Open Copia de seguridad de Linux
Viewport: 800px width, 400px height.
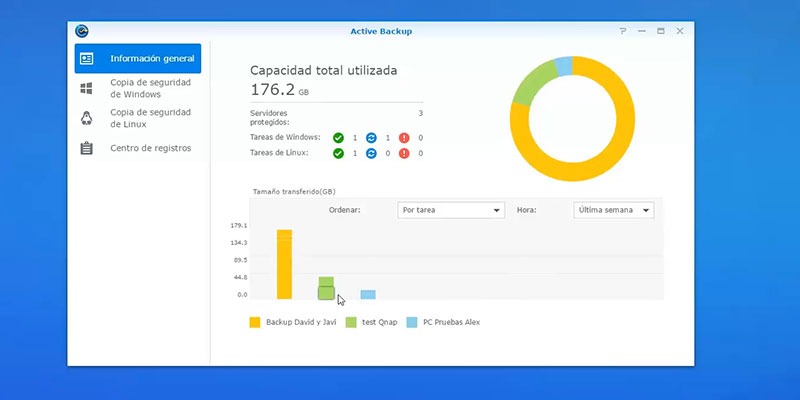coord(138,118)
